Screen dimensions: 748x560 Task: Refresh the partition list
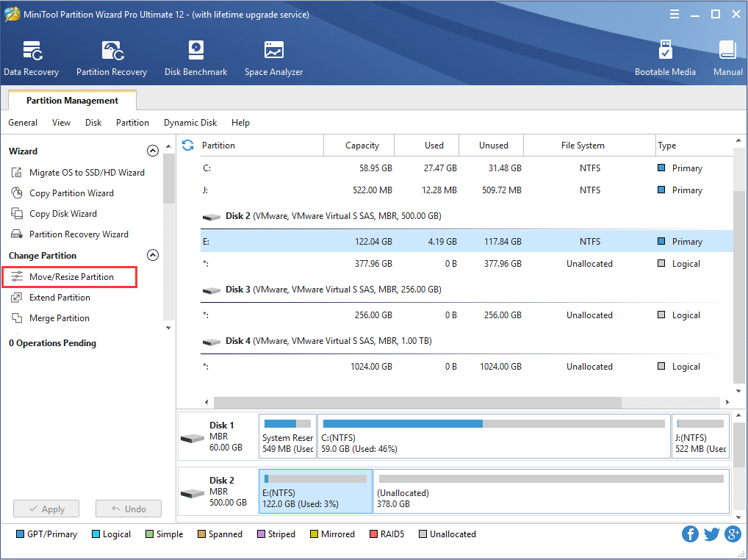coord(188,145)
